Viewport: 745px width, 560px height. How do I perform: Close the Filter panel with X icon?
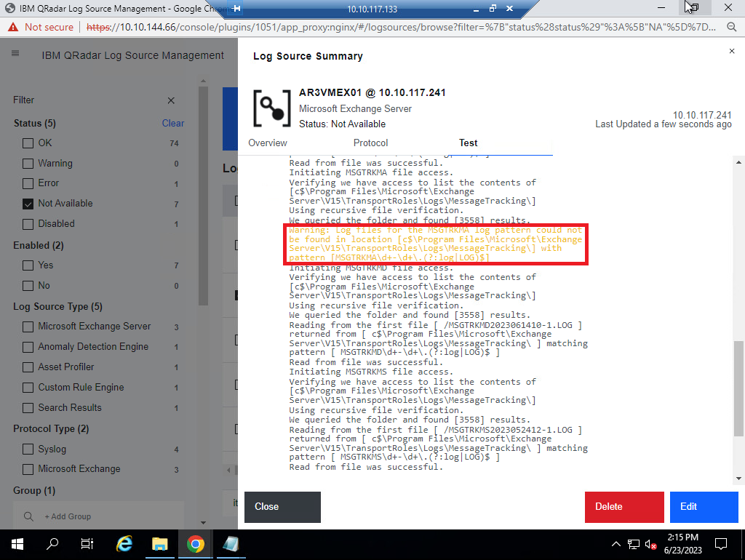click(171, 100)
